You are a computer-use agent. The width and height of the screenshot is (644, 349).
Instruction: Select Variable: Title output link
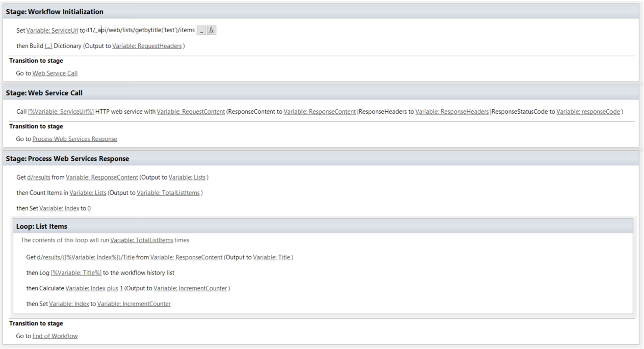272,257
